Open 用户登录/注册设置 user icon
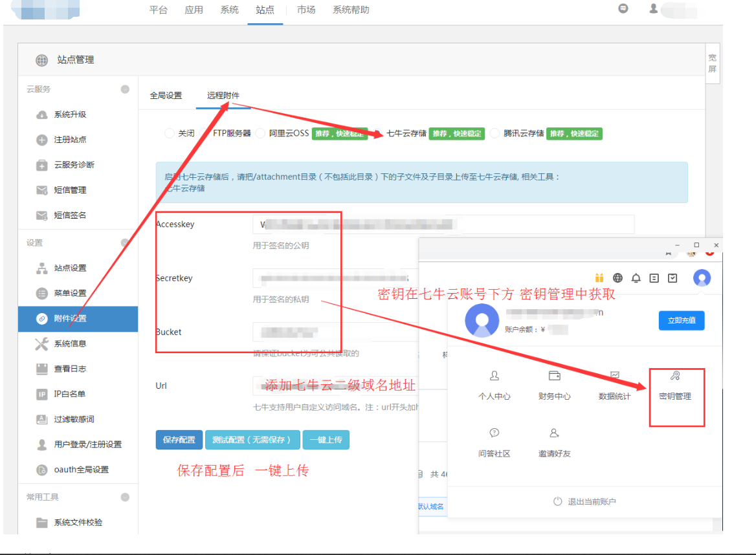 [x=42, y=444]
